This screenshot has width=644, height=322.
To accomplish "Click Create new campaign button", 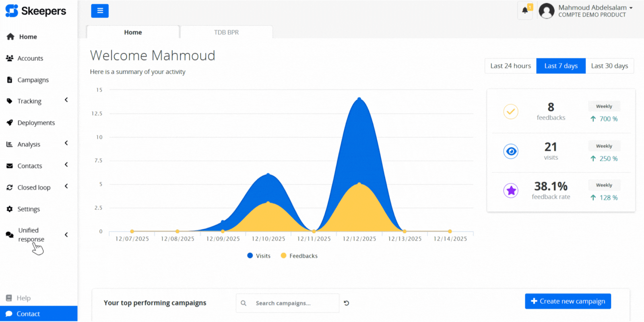I will click(568, 301).
